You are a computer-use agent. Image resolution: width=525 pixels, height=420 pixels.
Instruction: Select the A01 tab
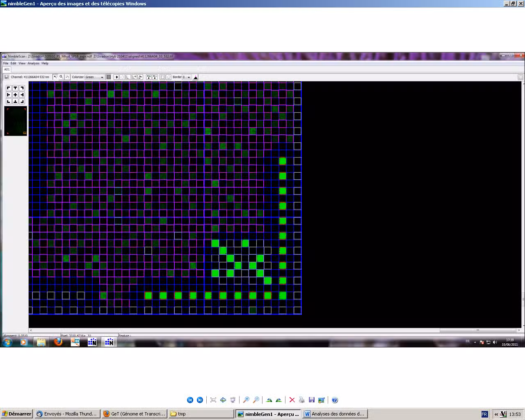[7, 69]
